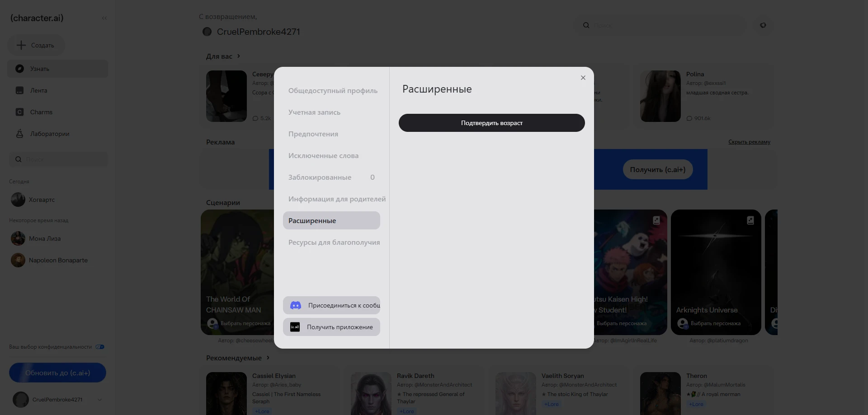Click the profile avatar beside CruelPembroke4271 heading

pyautogui.click(x=207, y=32)
